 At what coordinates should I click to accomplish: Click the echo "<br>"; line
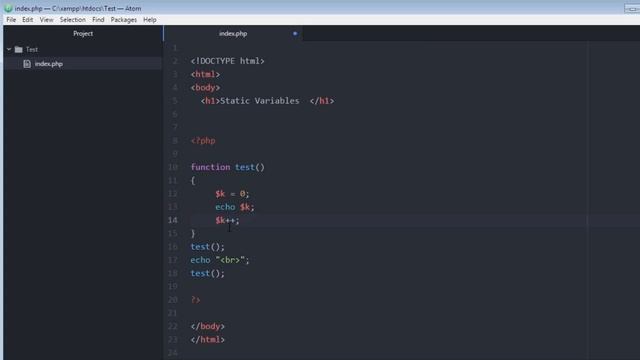pos(220,260)
